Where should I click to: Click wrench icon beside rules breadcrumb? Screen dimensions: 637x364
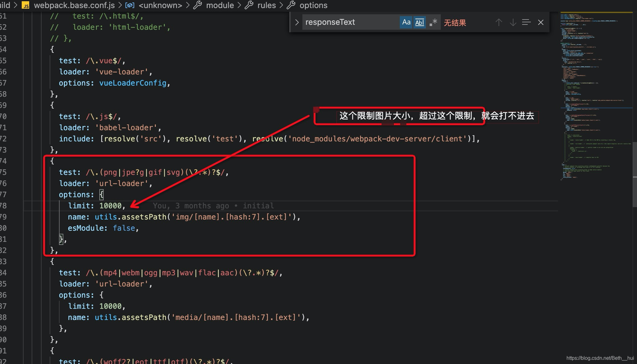click(x=249, y=5)
